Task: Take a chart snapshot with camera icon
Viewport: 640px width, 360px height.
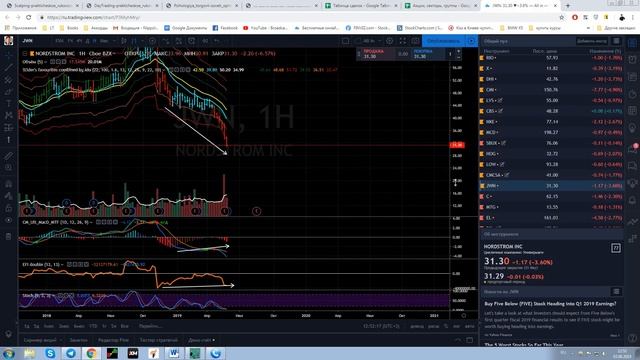Action: pos(416,41)
